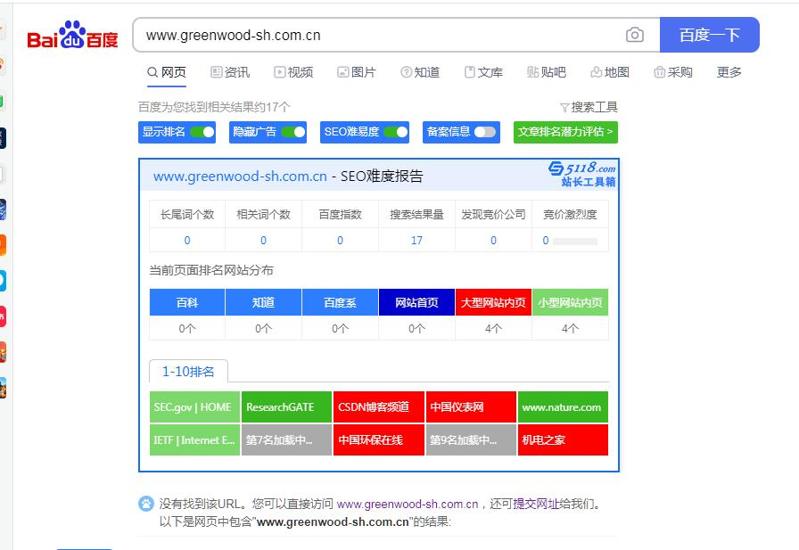Expand the 更多 menu
This screenshot has width=799, height=550.
tap(729, 72)
